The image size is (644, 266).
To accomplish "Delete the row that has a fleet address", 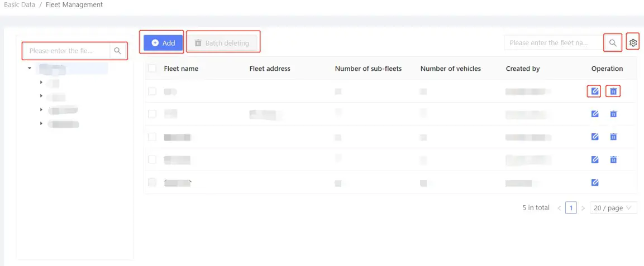I will coord(613,114).
